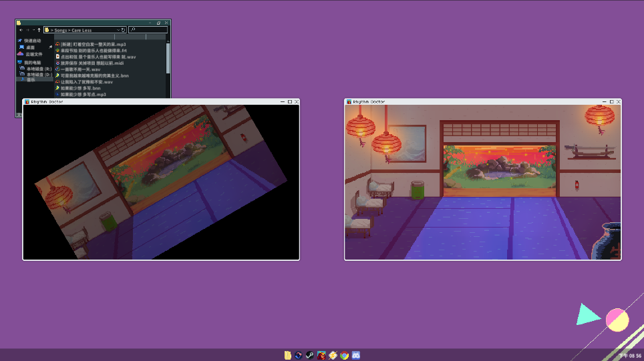Viewport: 644px width, 361px height.
Task: Go up one folder level
Action: 39,30
